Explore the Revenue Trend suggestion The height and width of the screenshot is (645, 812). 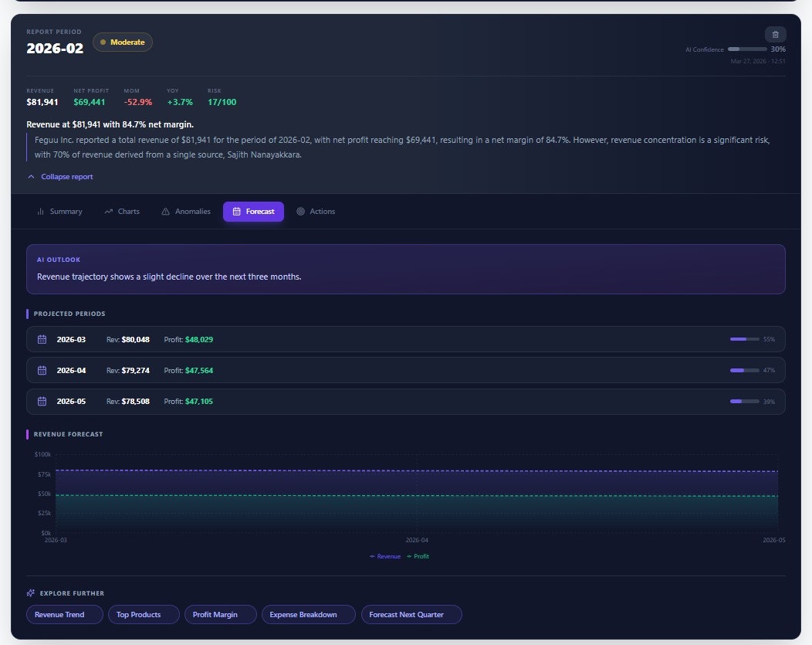click(x=65, y=614)
